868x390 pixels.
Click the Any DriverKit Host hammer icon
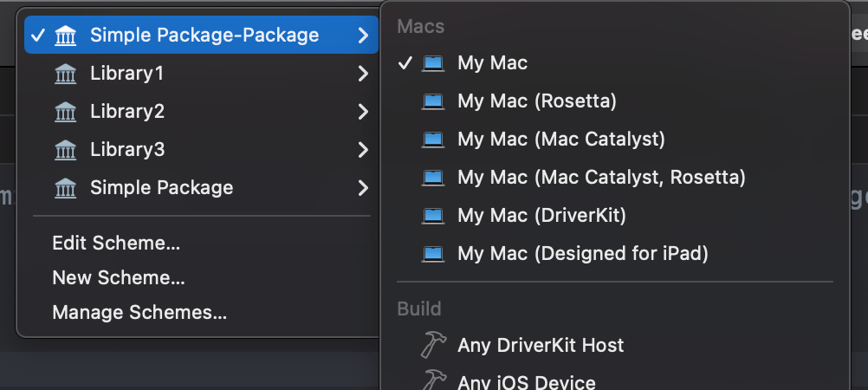[432, 345]
